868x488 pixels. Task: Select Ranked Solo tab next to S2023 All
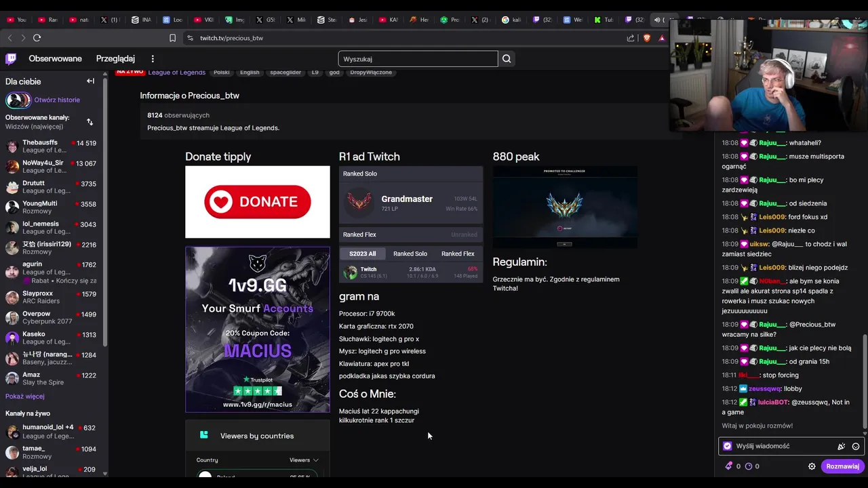(410, 253)
